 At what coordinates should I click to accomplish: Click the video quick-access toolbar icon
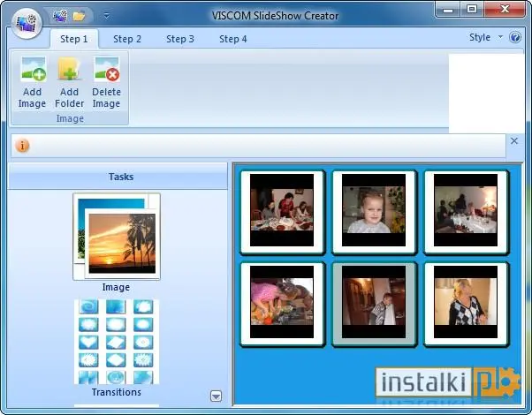tap(60, 16)
